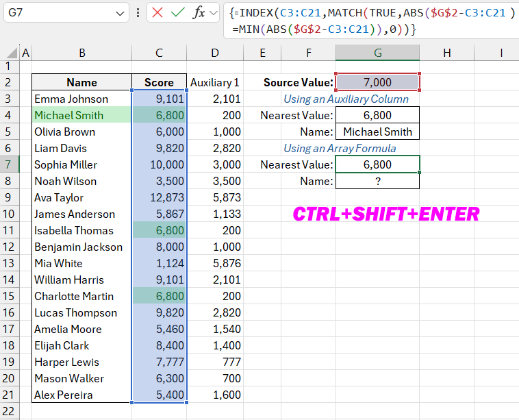The height and width of the screenshot is (420, 519).
Task: Click the Michael Smith result cell in column G
Action: (377, 132)
